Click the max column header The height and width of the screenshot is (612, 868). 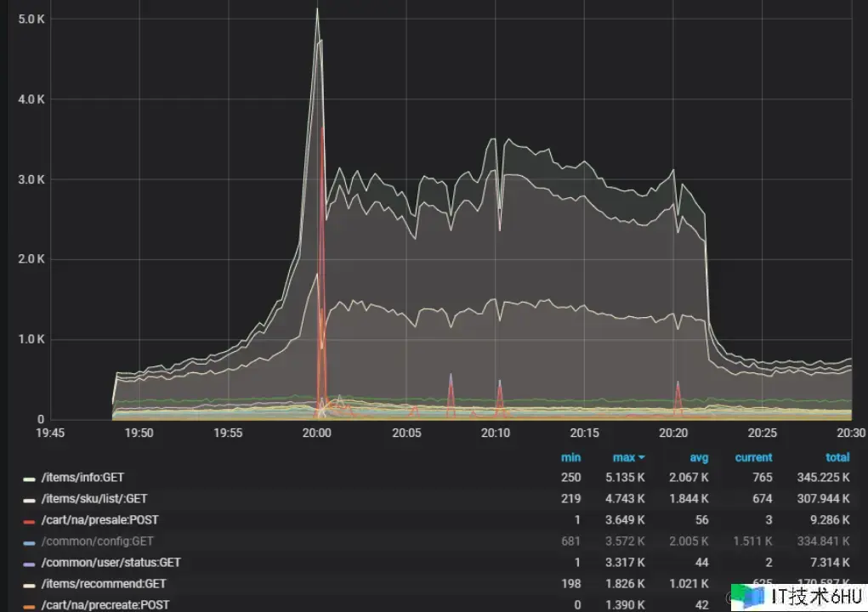(623, 457)
